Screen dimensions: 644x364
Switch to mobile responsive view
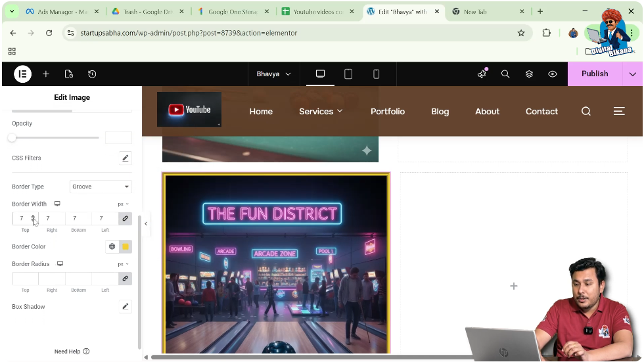point(376,74)
